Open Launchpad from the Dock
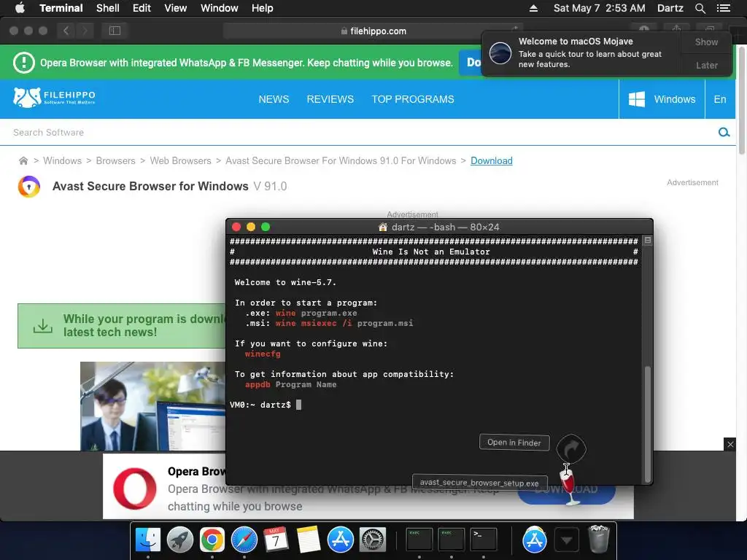The image size is (747, 560). pyautogui.click(x=179, y=540)
